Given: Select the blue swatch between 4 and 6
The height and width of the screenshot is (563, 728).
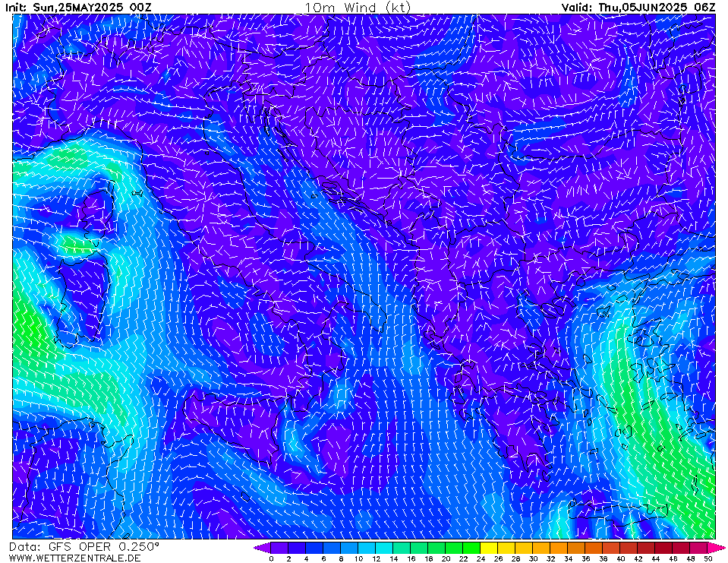Looking at the screenshot, I should pyautogui.click(x=314, y=548).
